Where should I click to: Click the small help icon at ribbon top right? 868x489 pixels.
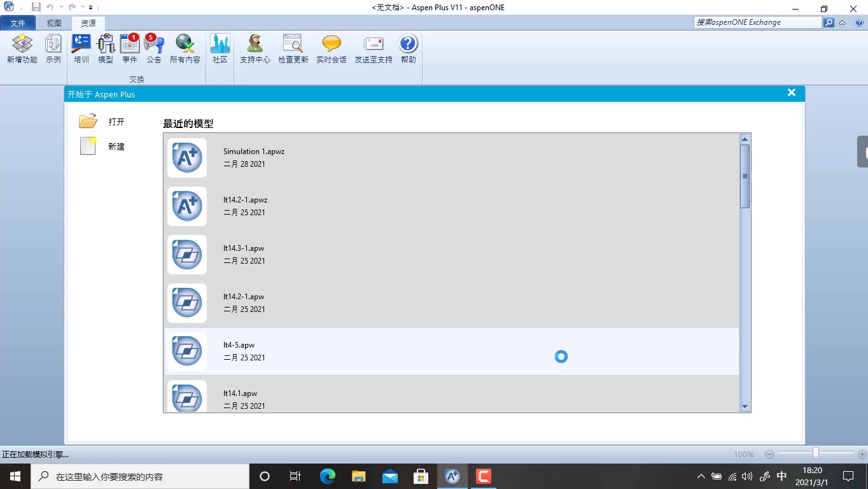(x=859, y=22)
